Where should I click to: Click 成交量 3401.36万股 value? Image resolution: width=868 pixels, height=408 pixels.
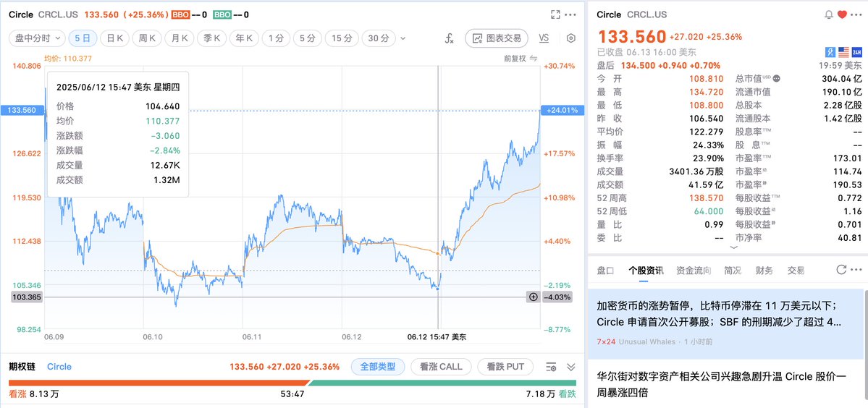(x=696, y=171)
